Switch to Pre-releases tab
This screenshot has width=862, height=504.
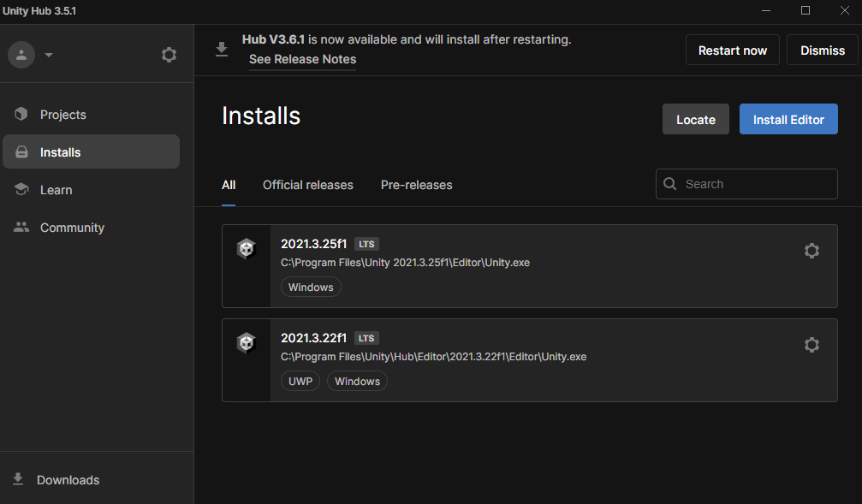(x=416, y=185)
